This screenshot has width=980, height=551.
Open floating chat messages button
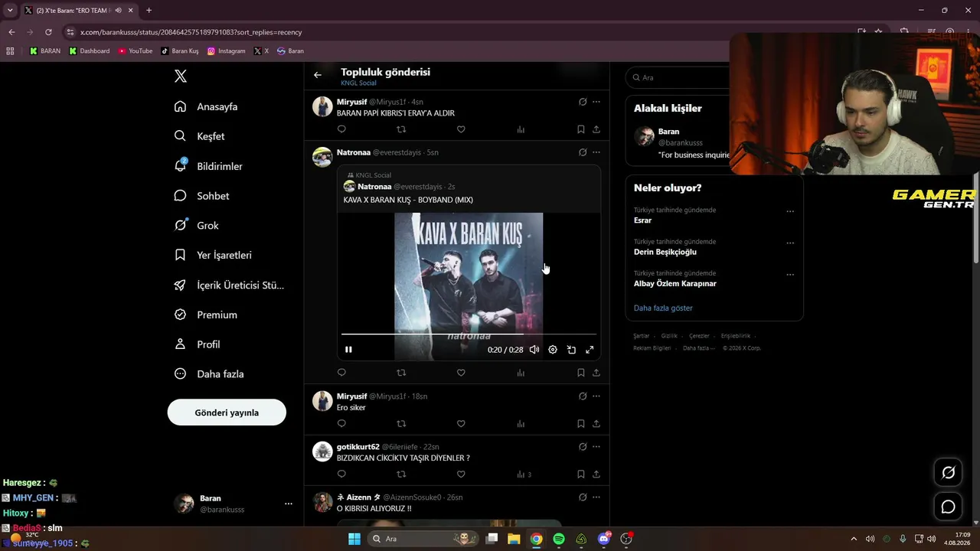948,507
